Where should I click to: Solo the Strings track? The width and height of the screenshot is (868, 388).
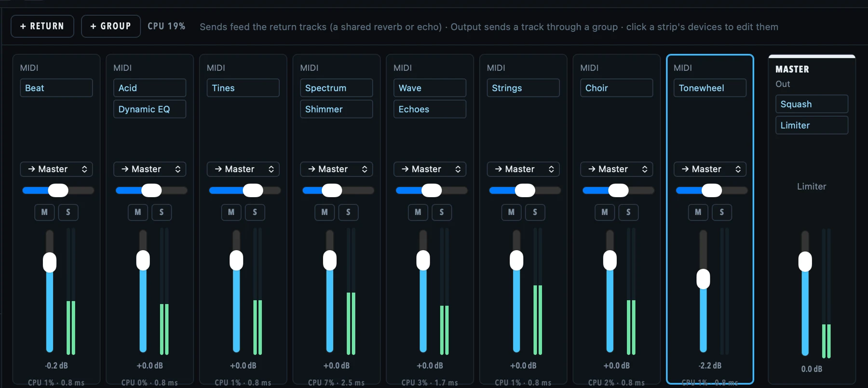click(x=535, y=212)
